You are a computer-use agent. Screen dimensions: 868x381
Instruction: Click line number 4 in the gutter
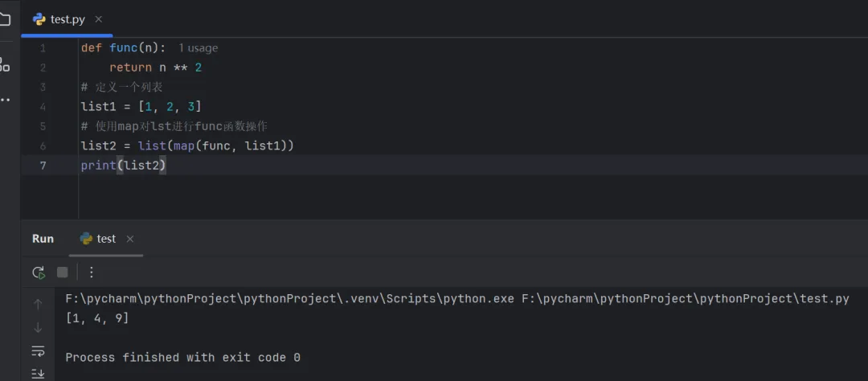coord(43,107)
